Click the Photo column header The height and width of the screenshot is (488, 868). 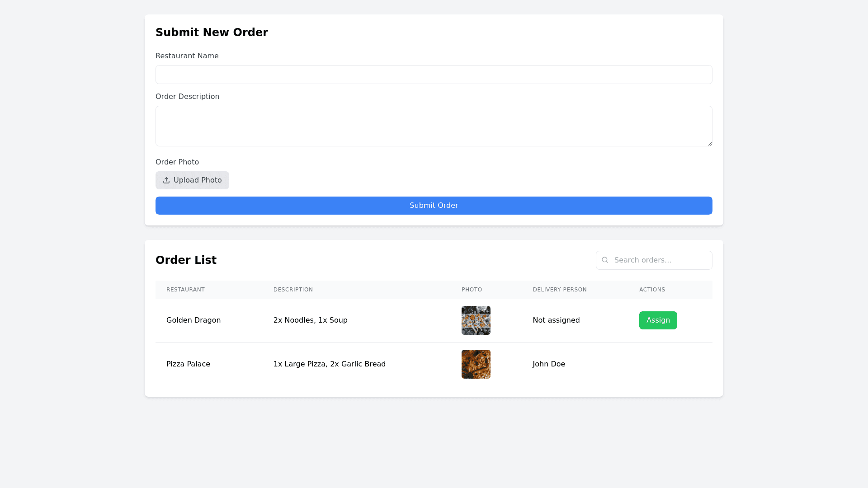(472, 290)
